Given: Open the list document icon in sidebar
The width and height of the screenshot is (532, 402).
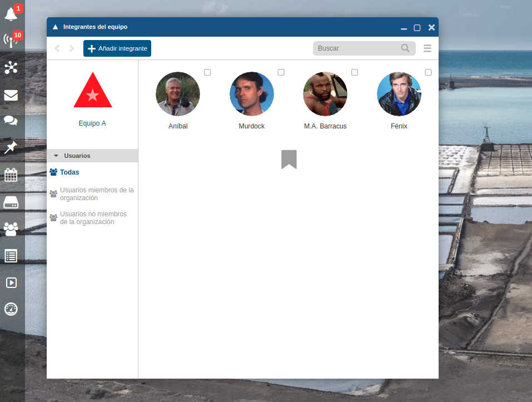Looking at the screenshot, I should 11,256.
